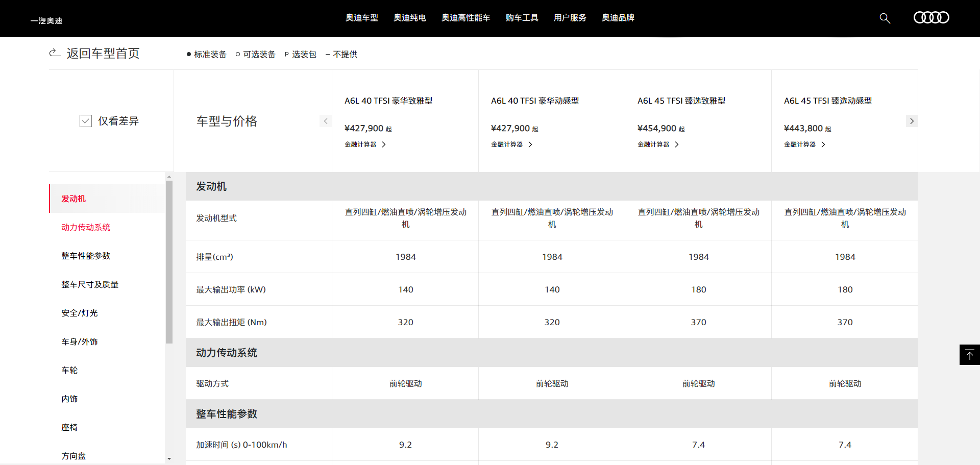Open the 奥迪车型 menu
Screen dimensions: 980x465
tap(361, 18)
